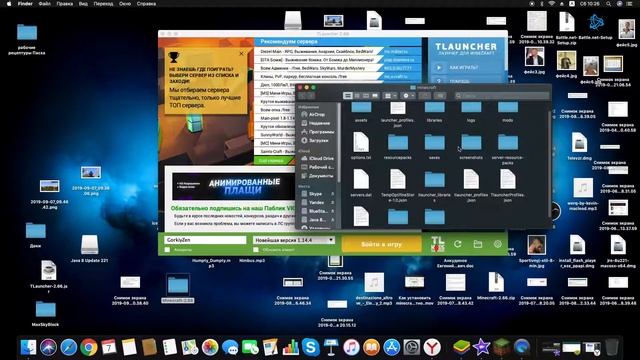
Task: Select the screenshots folder
Action: (x=471, y=146)
